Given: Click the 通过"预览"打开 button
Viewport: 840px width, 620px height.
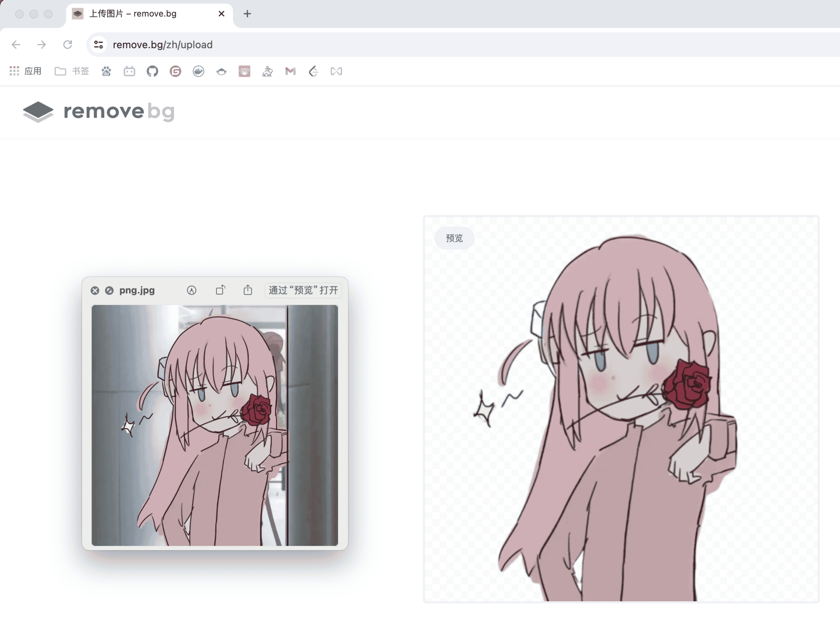Looking at the screenshot, I should (303, 290).
